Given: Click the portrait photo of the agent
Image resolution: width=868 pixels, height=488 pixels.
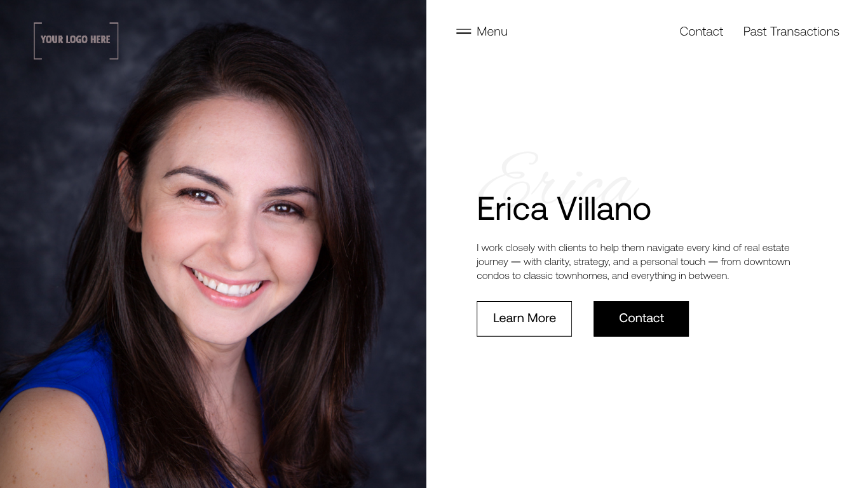Looking at the screenshot, I should coord(213,244).
